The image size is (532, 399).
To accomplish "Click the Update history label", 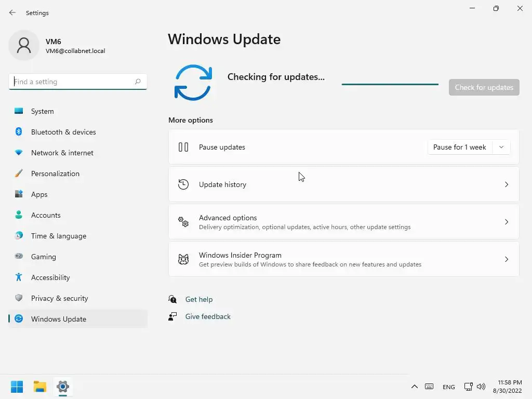I will click(222, 184).
